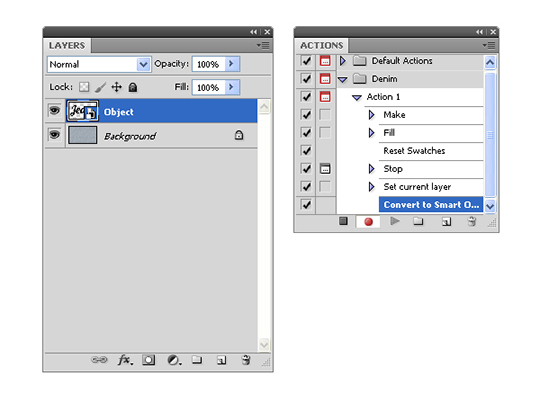Delete layer trash icon

(246, 360)
